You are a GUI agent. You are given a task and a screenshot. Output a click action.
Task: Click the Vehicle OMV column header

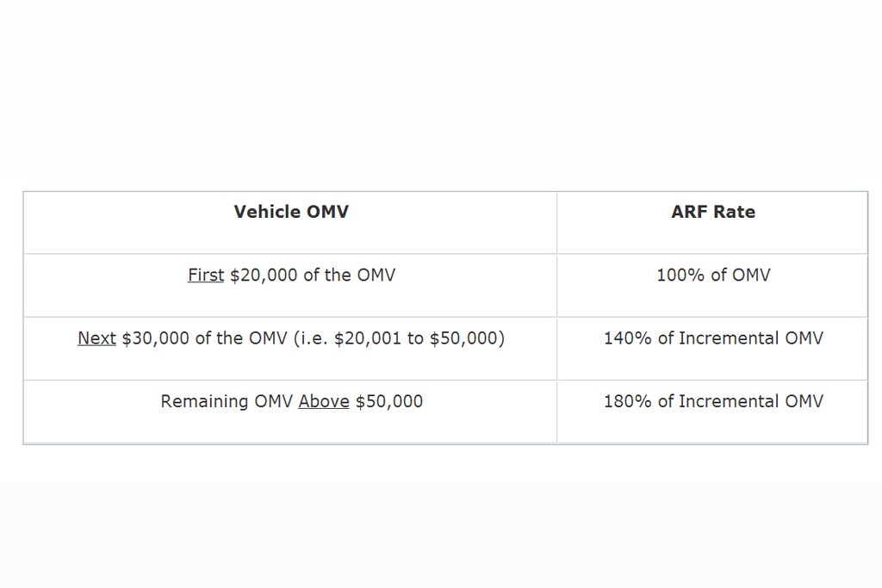[x=291, y=212]
